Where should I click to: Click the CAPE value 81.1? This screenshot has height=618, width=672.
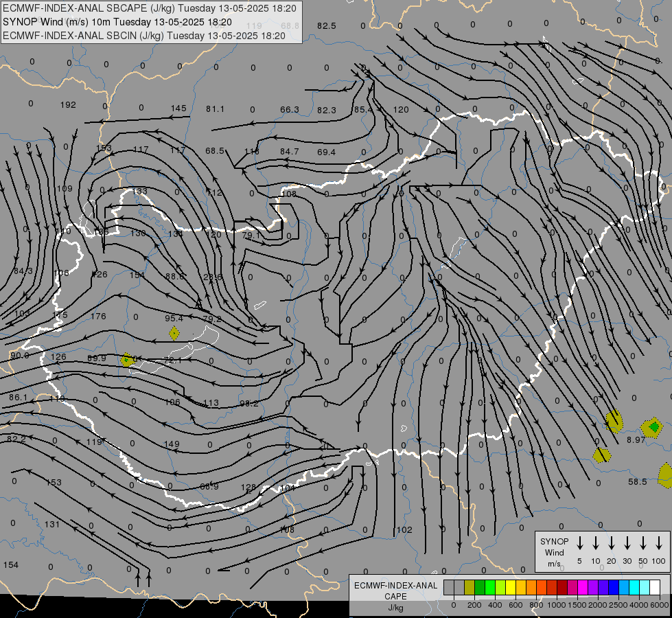point(215,109)
